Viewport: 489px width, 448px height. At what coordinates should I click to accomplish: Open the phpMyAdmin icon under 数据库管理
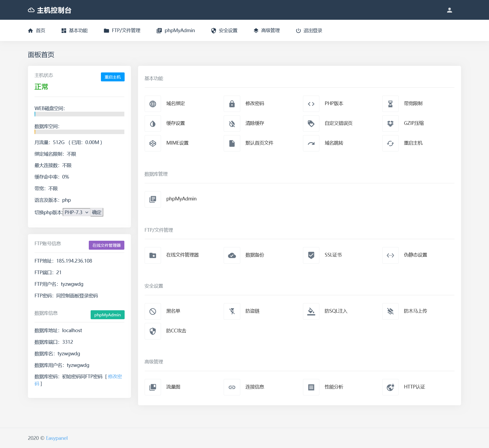153,199
